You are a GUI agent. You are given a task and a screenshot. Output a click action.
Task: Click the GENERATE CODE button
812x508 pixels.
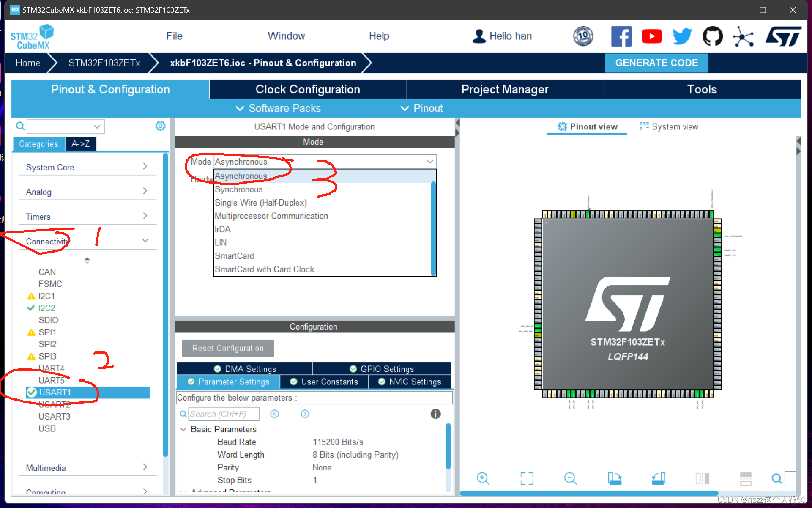click(x=656, y=63)
